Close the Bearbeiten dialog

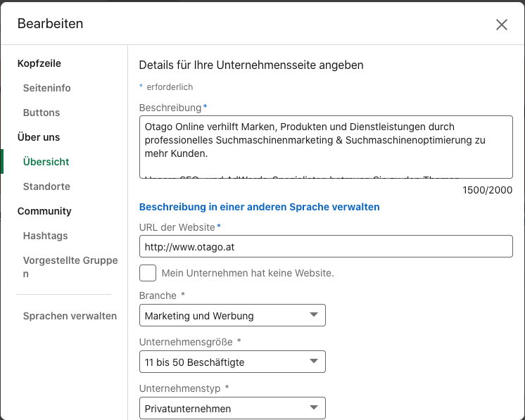501,25
